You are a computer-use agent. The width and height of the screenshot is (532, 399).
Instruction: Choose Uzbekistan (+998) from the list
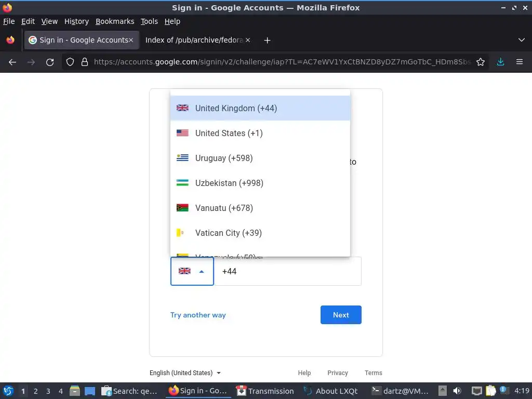click(x=260, y=183)
